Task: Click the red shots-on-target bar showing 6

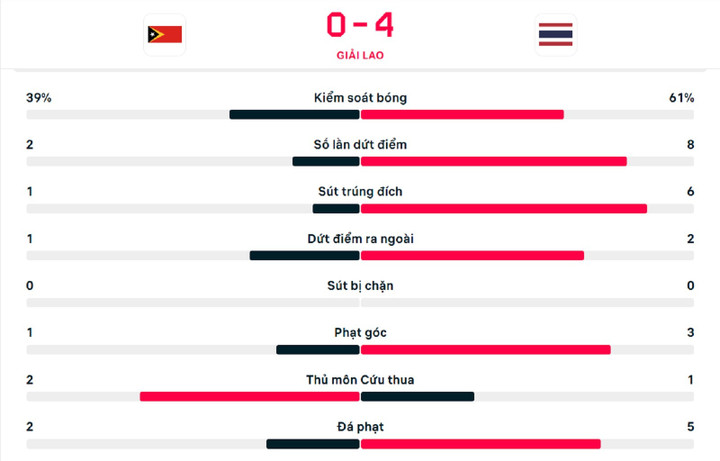Action: click(503, 208)
